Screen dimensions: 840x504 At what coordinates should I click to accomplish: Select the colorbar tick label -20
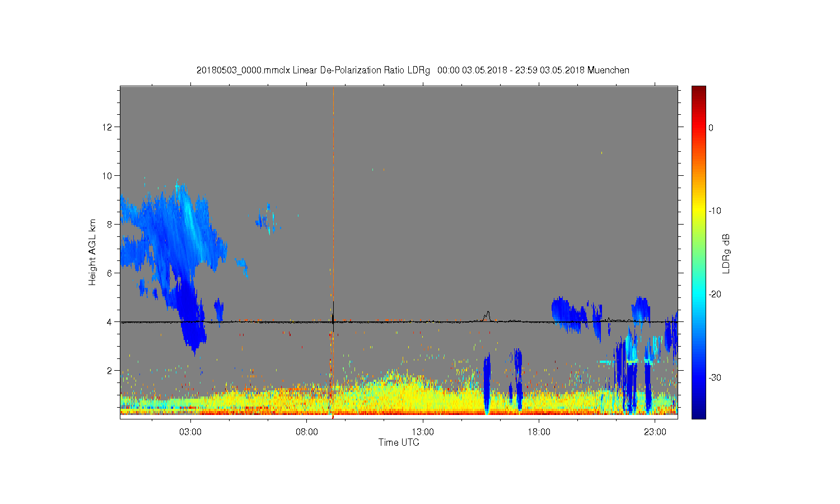point(715,295)
